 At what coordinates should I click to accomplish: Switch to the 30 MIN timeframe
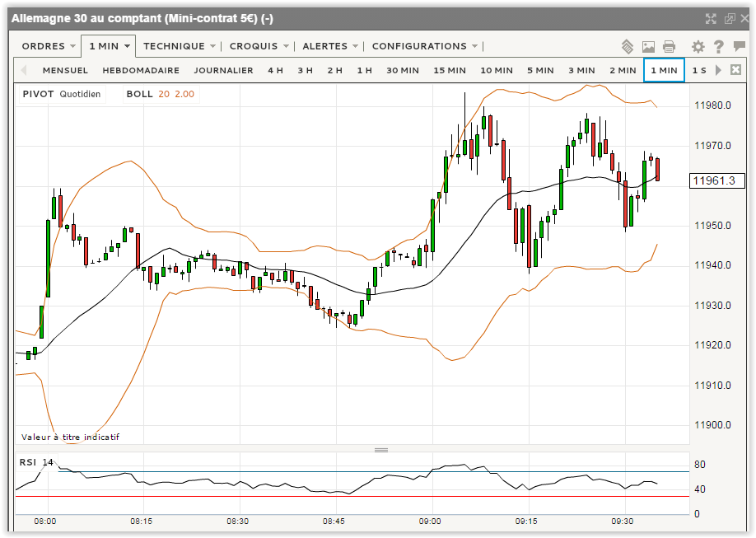403,71
